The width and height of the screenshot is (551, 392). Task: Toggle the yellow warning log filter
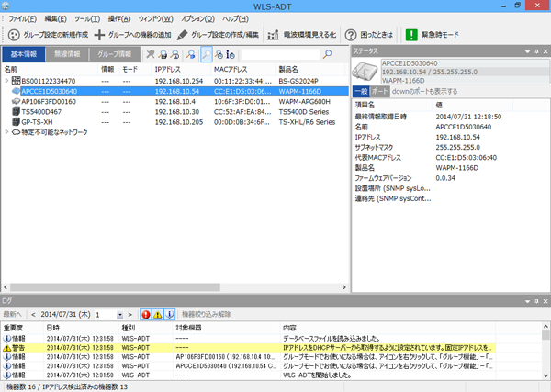[158, 314]
